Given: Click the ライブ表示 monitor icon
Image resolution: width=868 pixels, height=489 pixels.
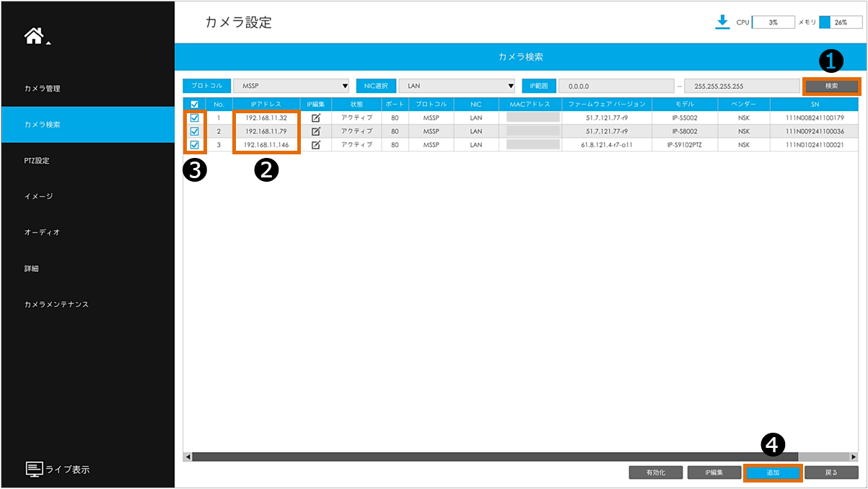Looking at the screenshot, I should click(x=35, y=470).
